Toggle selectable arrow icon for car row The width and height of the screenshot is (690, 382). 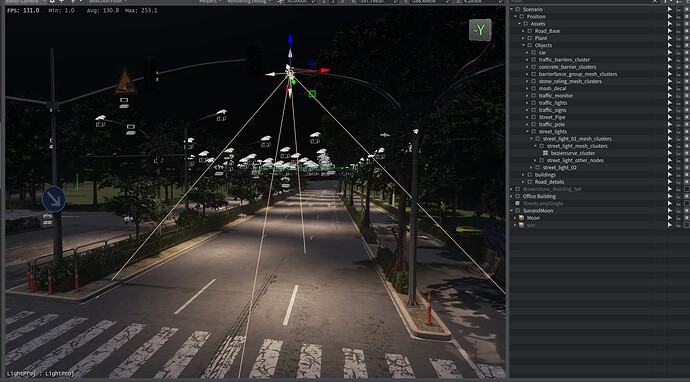click(x=670, y=52)
